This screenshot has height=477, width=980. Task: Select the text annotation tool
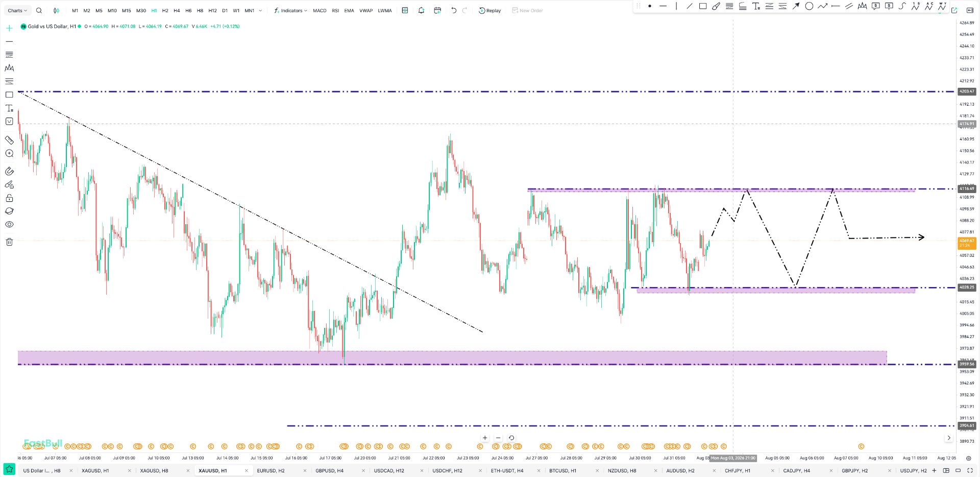click(756, 6)
